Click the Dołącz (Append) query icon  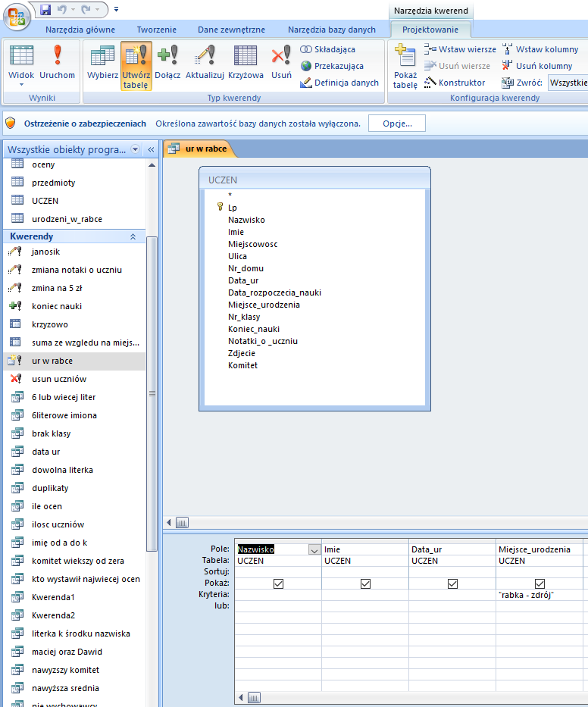click(167, 63)
